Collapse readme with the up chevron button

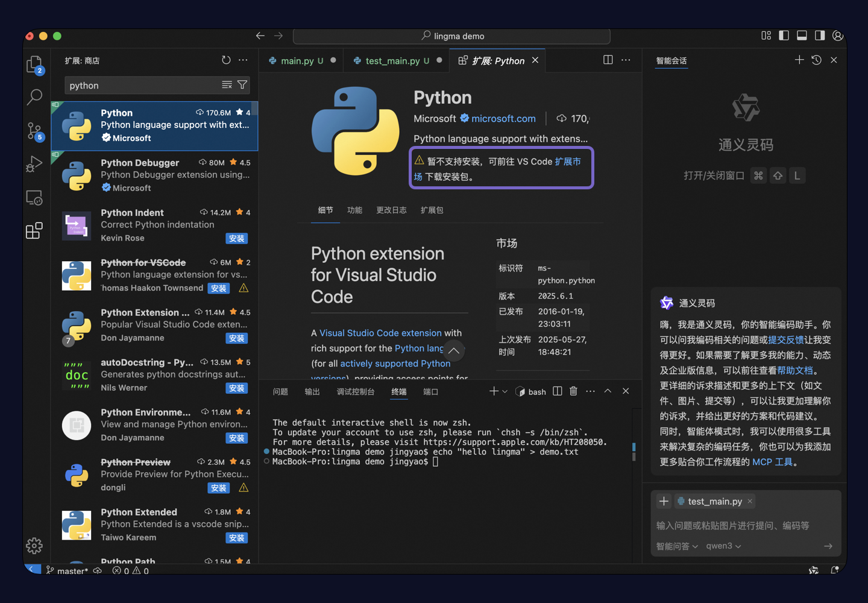point(454,351)
